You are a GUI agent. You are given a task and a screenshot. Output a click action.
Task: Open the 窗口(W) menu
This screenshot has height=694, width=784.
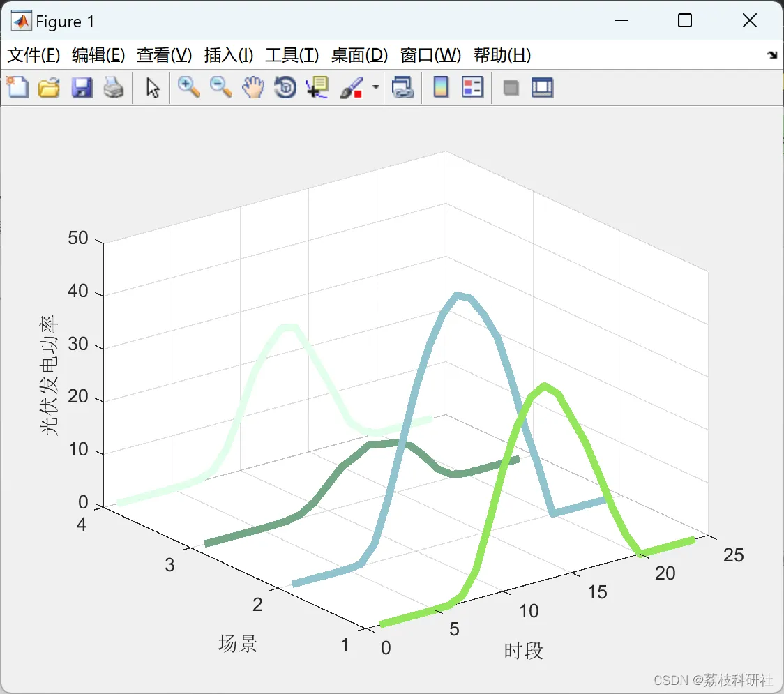click(430, 55)
